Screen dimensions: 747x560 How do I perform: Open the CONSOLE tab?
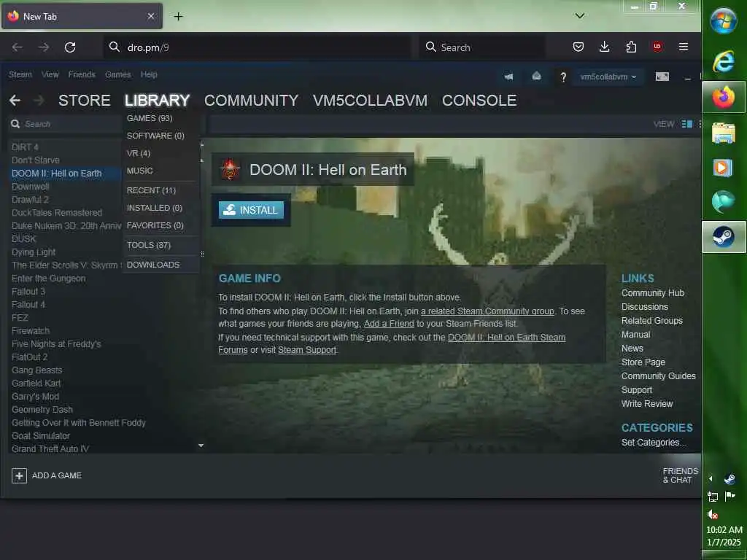click(479, 101)
